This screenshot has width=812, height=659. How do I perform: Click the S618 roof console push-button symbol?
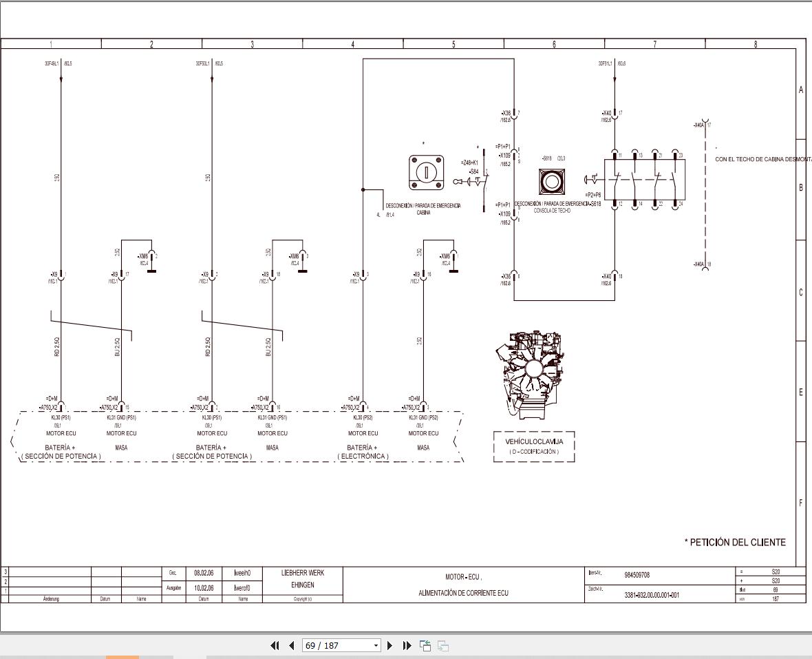click(x=551, y=181)
